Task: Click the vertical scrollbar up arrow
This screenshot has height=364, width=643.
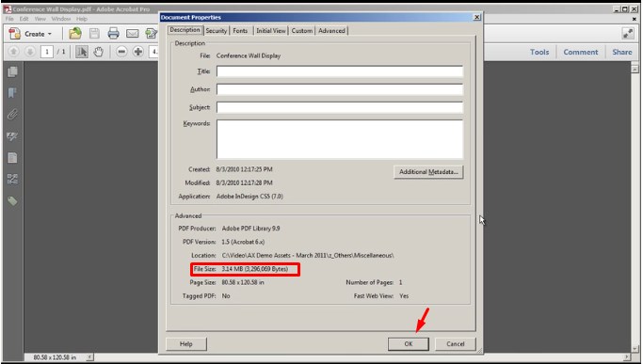Action: (635, 69)
